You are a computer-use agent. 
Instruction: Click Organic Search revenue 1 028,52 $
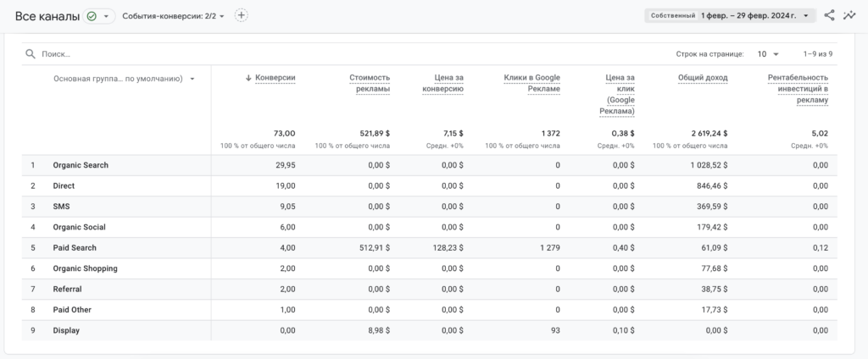tap(709, 165)
